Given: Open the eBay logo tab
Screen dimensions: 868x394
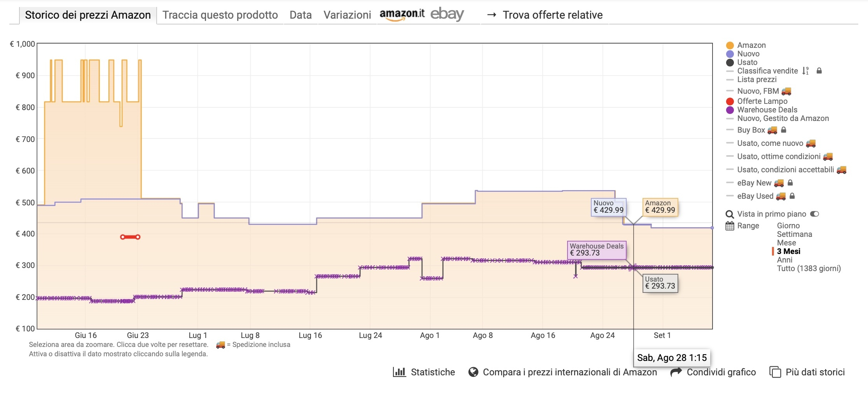Looking at the screenshot, I should pyautogui.click(x=447, y=14).
